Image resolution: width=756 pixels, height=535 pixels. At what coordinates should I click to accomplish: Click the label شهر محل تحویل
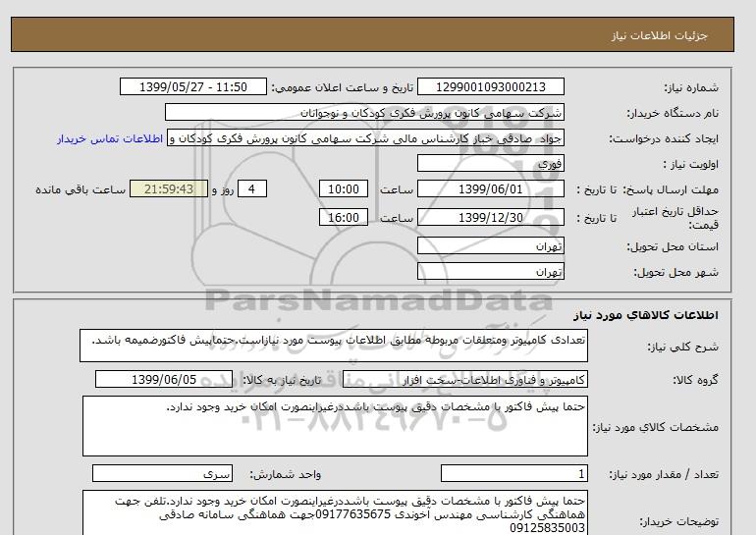point(675,272)
